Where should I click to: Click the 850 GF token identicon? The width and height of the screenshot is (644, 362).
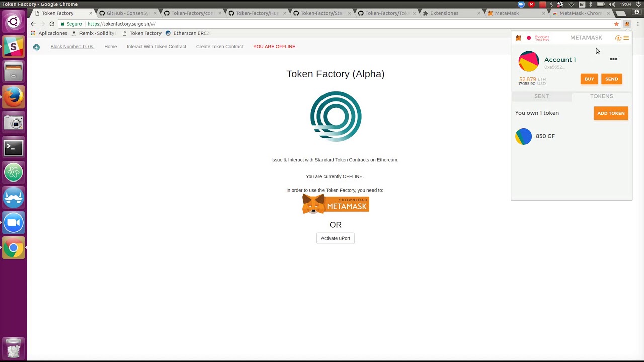(x=523, y=136)
